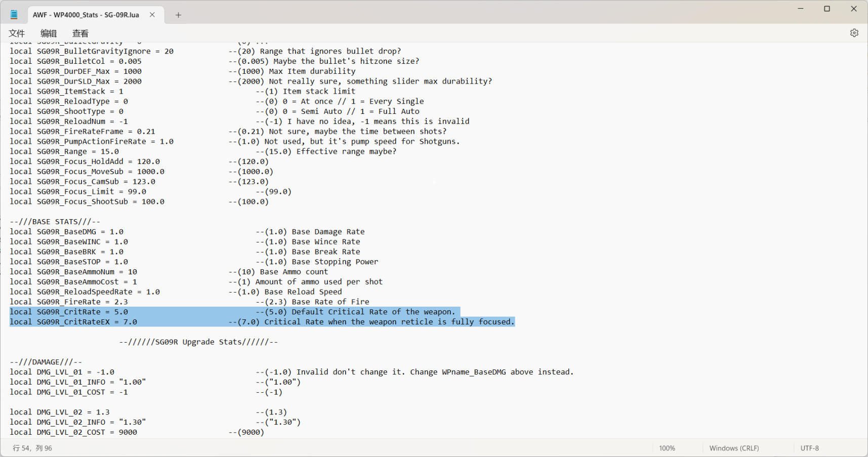Click the --///BASE STATS///-- header comment
868x457 pixels.
(55, 222)
